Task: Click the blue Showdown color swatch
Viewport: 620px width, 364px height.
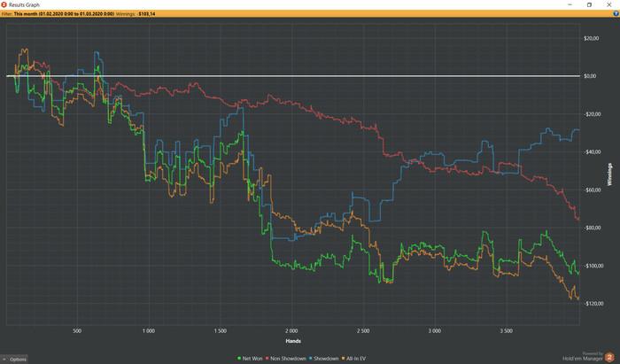Action: coord(311,359)
